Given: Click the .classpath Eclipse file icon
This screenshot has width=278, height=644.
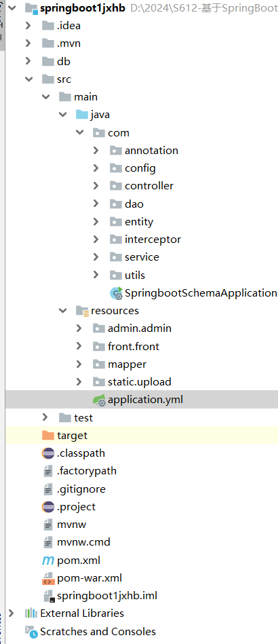Looking at the screenshot, I should (x=48, y=453).
